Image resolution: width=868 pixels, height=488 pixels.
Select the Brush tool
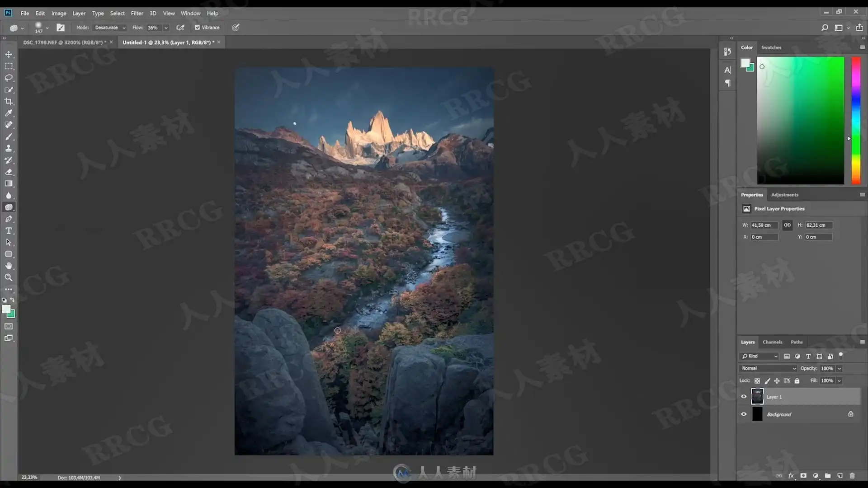click(x=9, y=136)
